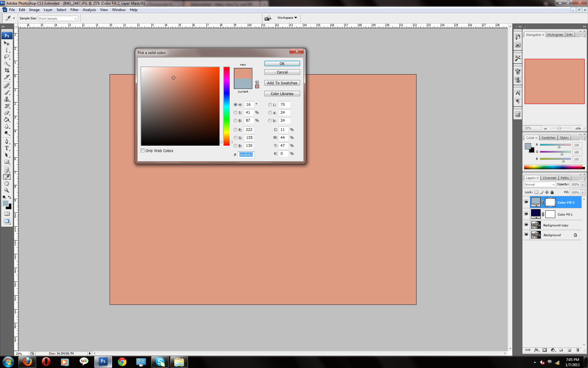588x368 pixels.
Task: Select the Dodge tool
Action: (x=7, y=133)
